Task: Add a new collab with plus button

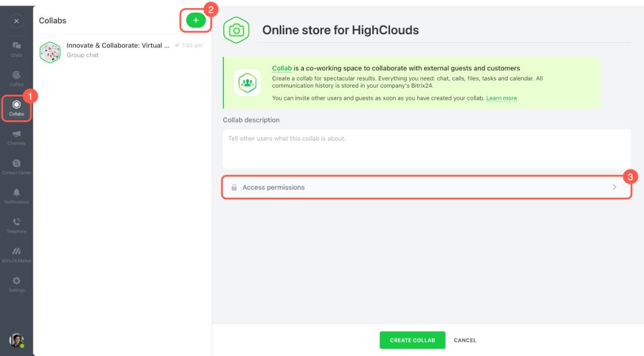Action: pos(196,20)
